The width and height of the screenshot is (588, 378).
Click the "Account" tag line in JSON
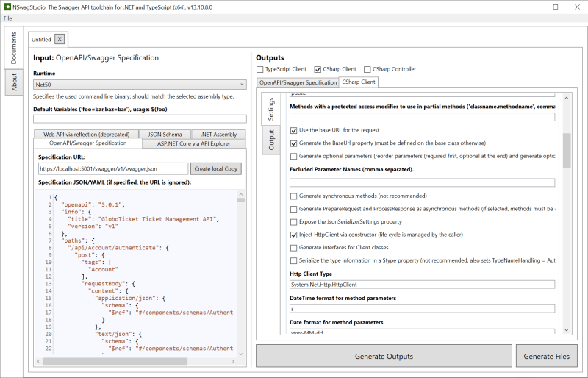103,269
